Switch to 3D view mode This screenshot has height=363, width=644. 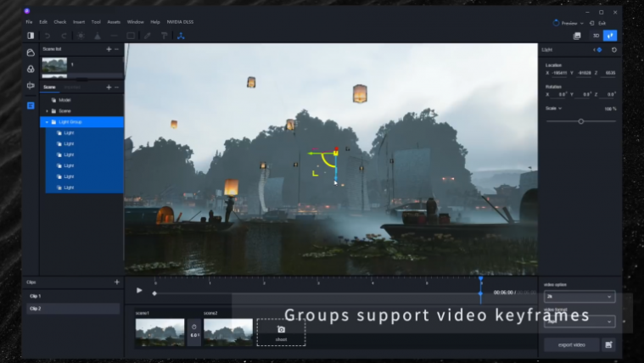click(596, 36)
